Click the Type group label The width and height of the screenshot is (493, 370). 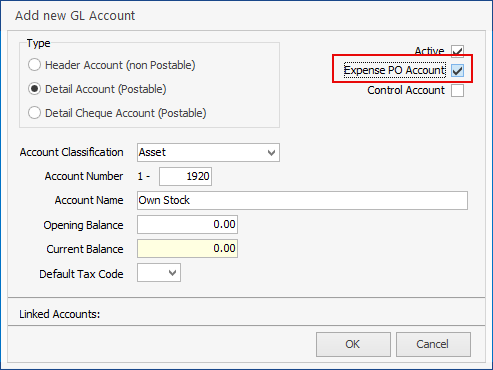(39, 43)
